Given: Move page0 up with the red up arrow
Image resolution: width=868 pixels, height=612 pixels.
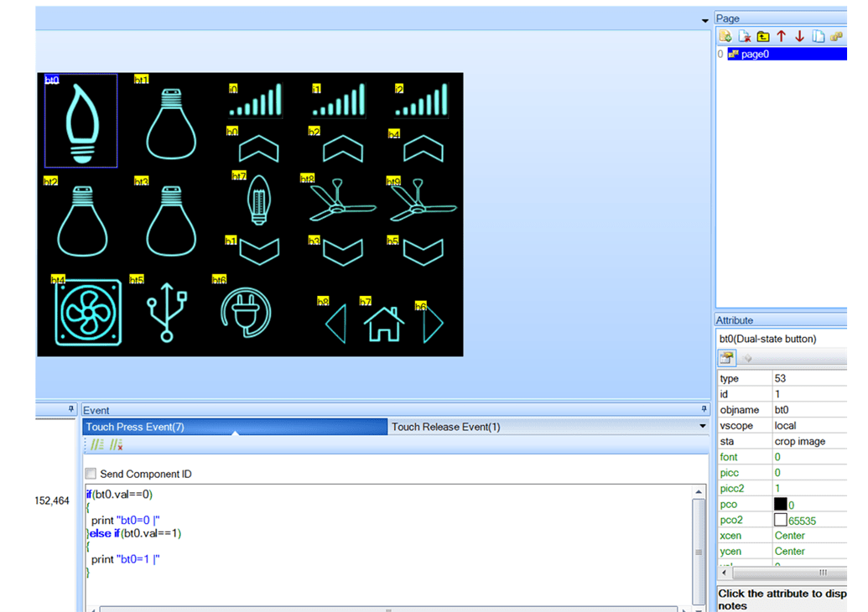Looking at the screenshot, I should click(x=782, y=35).
